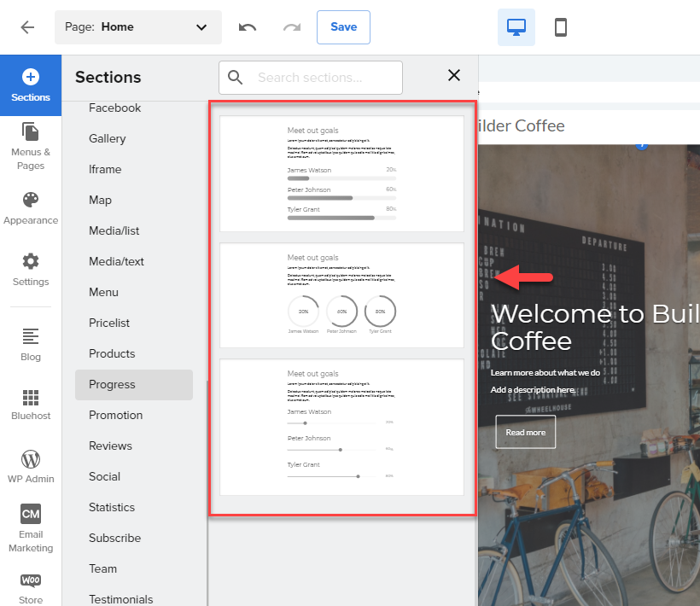Switch to desktop preview
Image resolution: width=700 pixels, height=606 pixels.
(516, 27)
